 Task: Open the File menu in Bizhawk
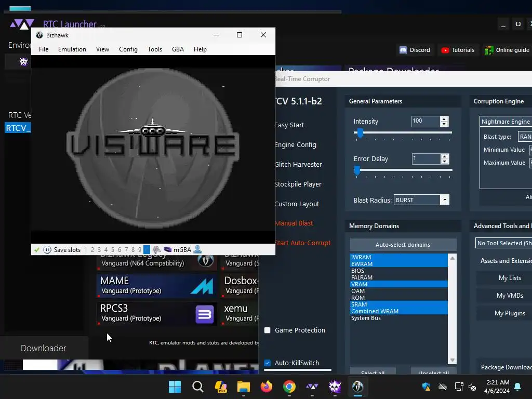coord(44,49)
